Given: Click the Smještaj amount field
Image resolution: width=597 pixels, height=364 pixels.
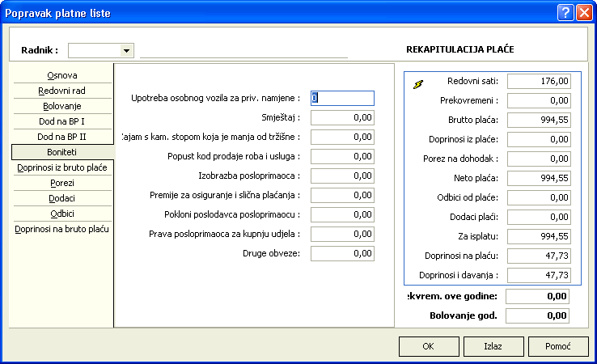Looking at the screenshot, I should (x=342, y=117).
